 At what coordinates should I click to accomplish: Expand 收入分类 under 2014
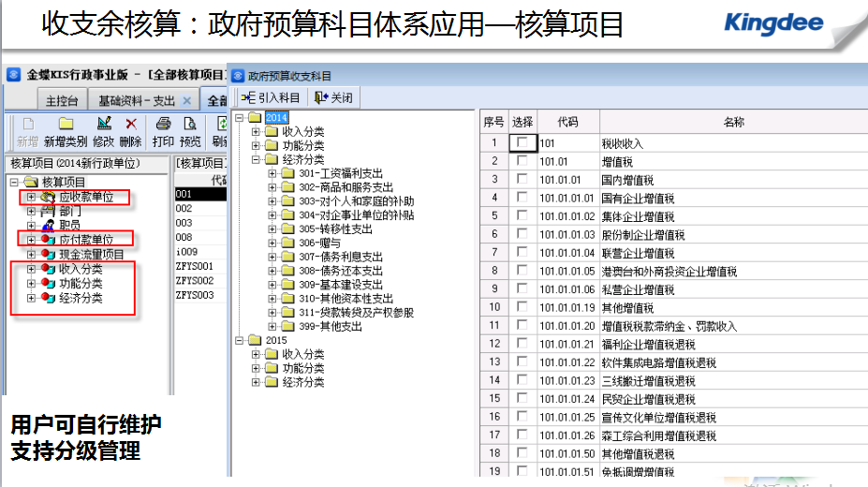click(256, 131)
